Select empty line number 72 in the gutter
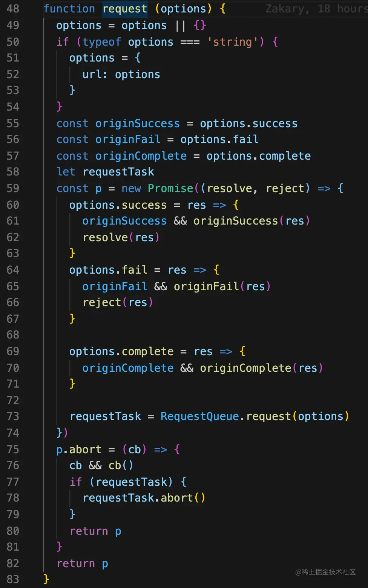The width and height of the screenshot is (368, 588). [x=13, y=400]
